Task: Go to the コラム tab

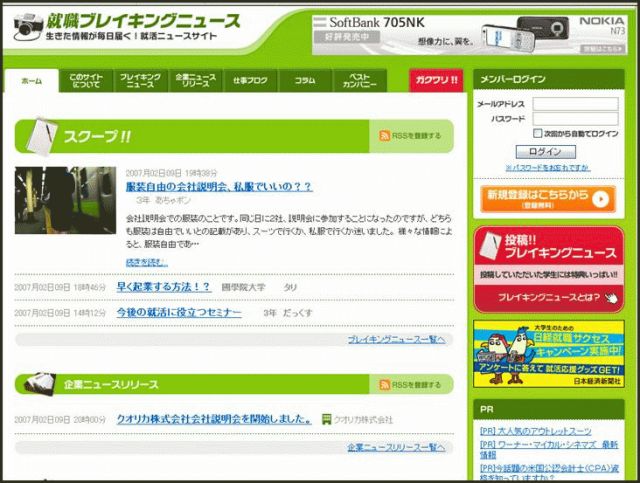Action: 305,81
